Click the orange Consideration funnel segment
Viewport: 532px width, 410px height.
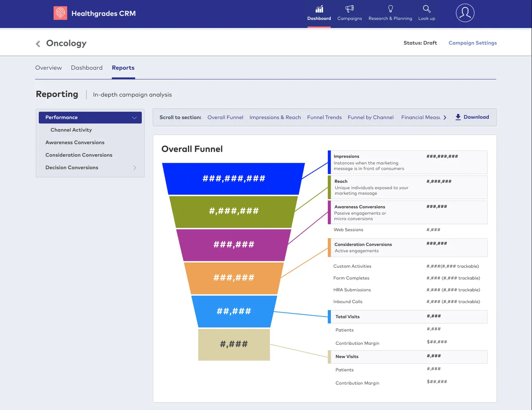point(234,278)
